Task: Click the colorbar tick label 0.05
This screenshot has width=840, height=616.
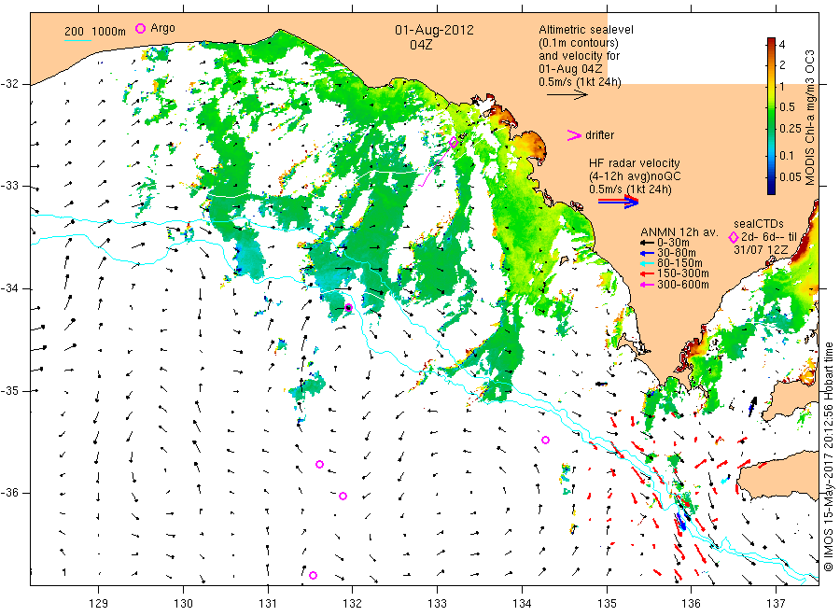Action: tap(790, 177)
